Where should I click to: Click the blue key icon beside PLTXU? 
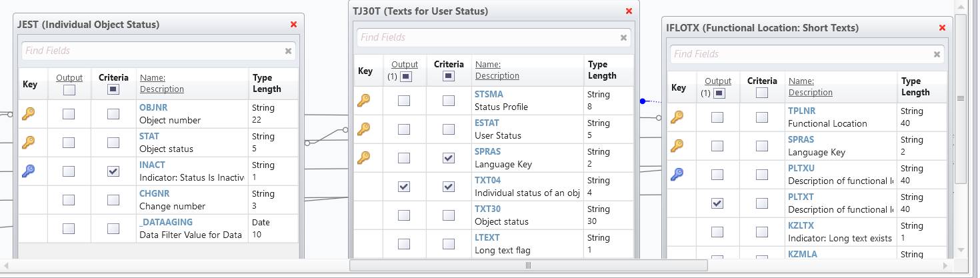(677, 175)
